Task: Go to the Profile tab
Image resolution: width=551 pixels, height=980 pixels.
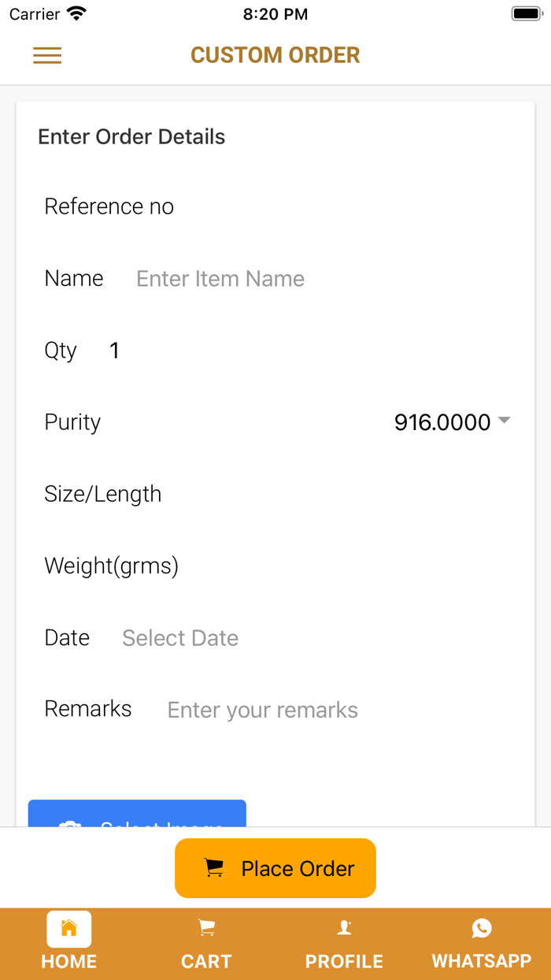Action: coord(344,942)
